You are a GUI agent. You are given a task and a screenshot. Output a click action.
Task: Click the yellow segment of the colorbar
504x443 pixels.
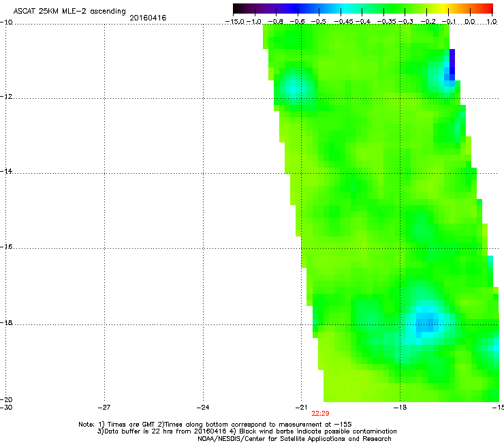[x=445, y=8]
